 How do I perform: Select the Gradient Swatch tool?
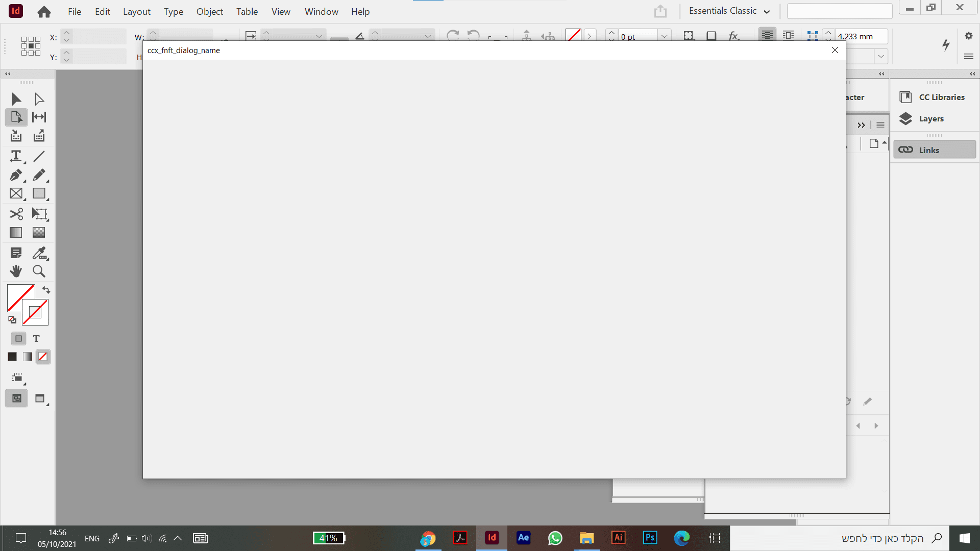[x=16, y=233]
